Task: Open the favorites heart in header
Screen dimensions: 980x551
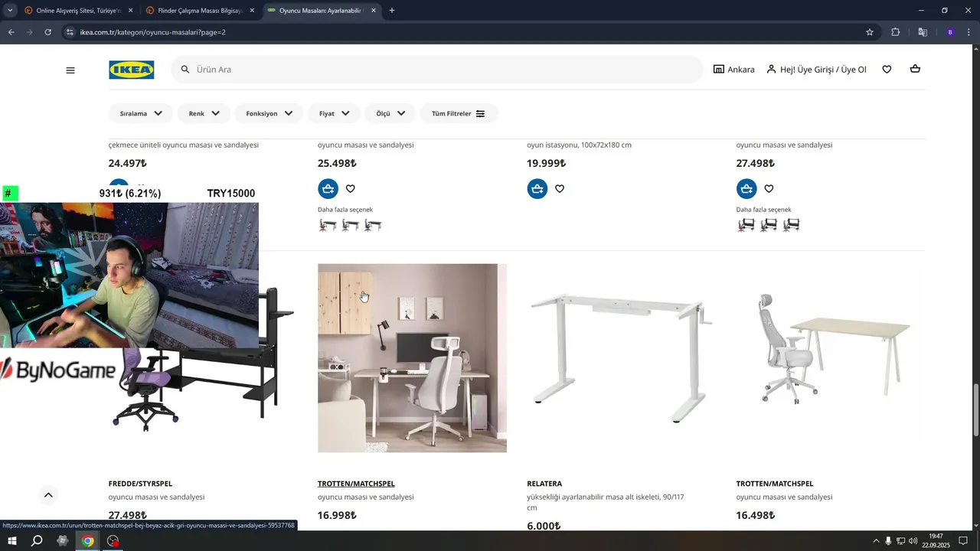Action: click(x=887, y=70)
